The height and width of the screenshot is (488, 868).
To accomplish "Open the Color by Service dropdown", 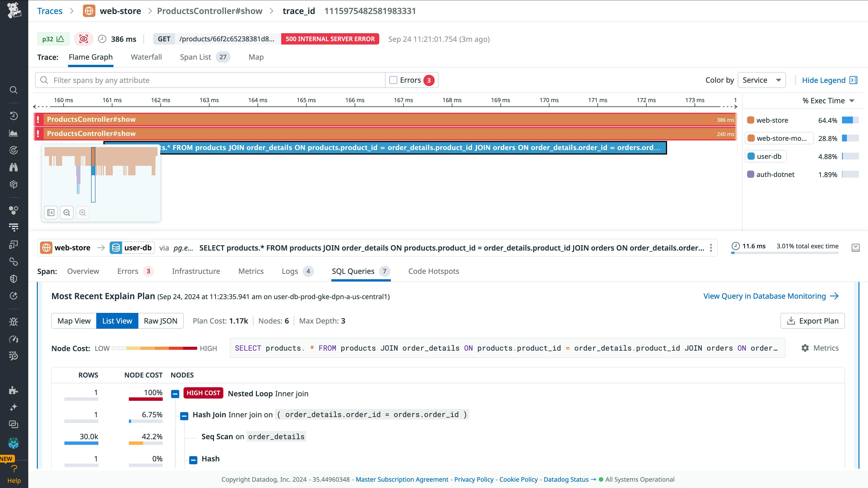I will (x=762, y=80).
